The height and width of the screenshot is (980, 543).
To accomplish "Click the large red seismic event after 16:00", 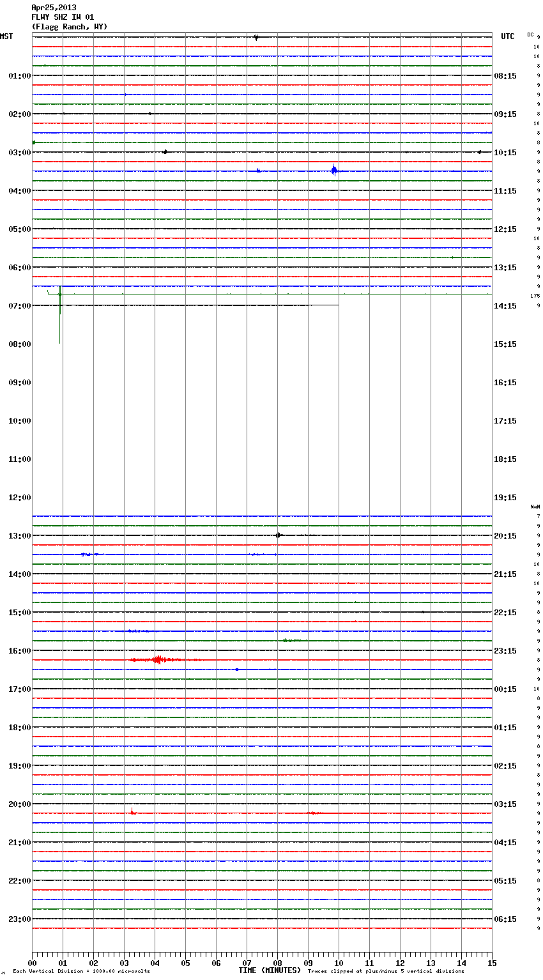I will [165, 660].
